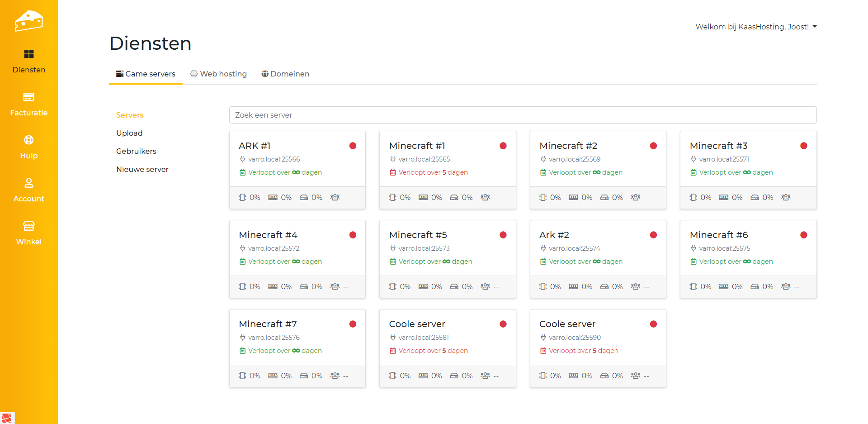
Task: Open the Minecraft #5 server card
Action: [418, 235]
